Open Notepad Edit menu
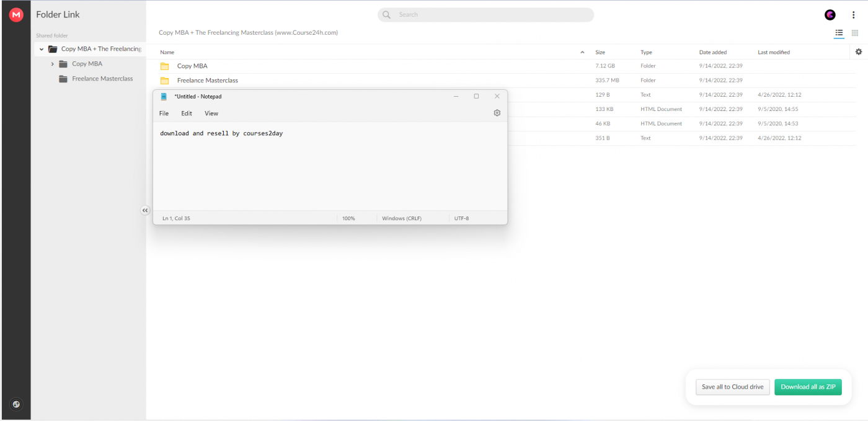Viewport: 868px width, 421px height. (x=187, y=113)
